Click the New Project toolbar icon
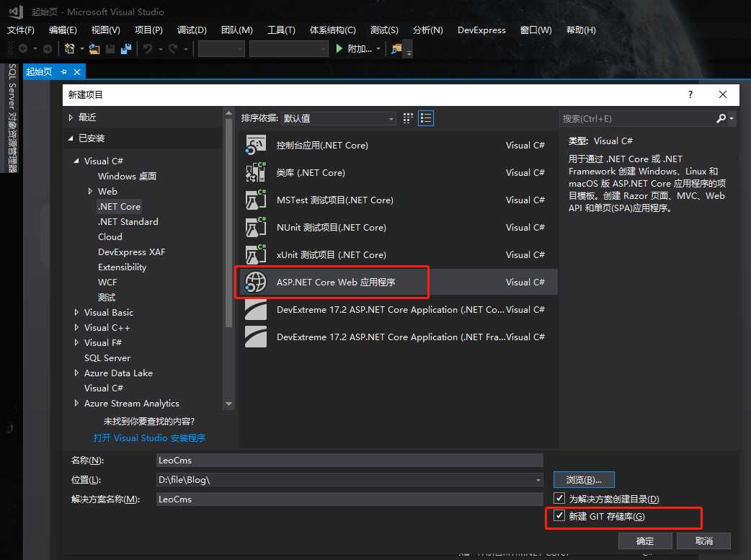751x560 pixels. [x=69, y=48]
